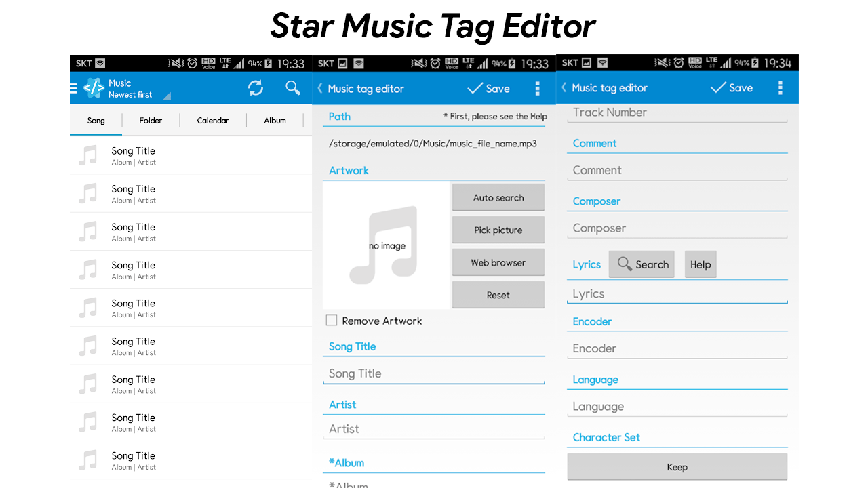868x488 pixels.
Task: Tap the Keep selector under Character Set
Action: coord(677,466)
